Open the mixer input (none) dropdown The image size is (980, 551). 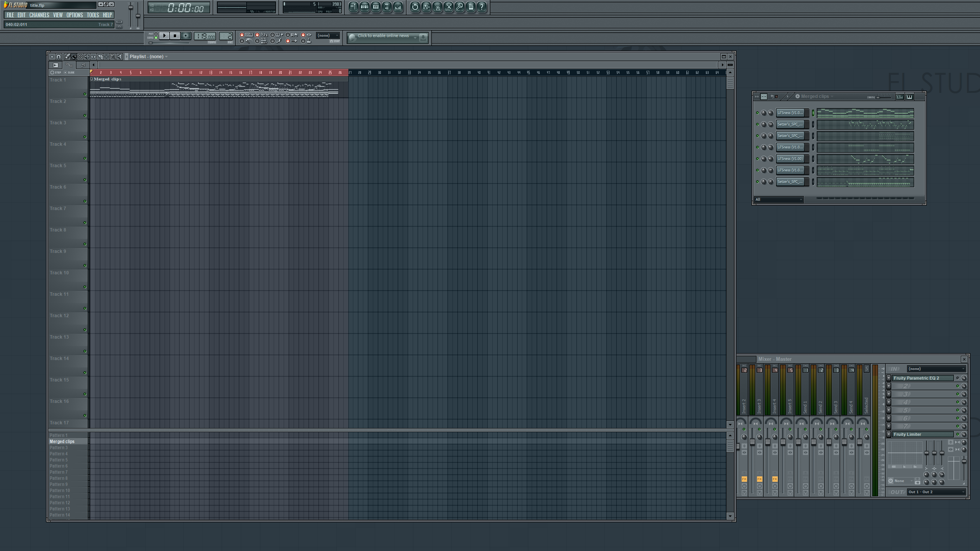(937, 369)
